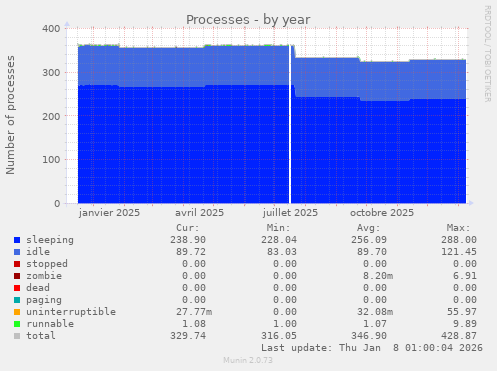This screenshot has height=371, width=497.
Task: Click the runnable legend color swatch
Action: [x=17, y=324]
